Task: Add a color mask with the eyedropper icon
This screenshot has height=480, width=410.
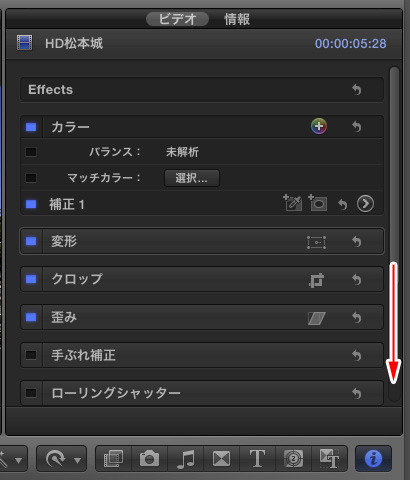Action: (292, 203)
